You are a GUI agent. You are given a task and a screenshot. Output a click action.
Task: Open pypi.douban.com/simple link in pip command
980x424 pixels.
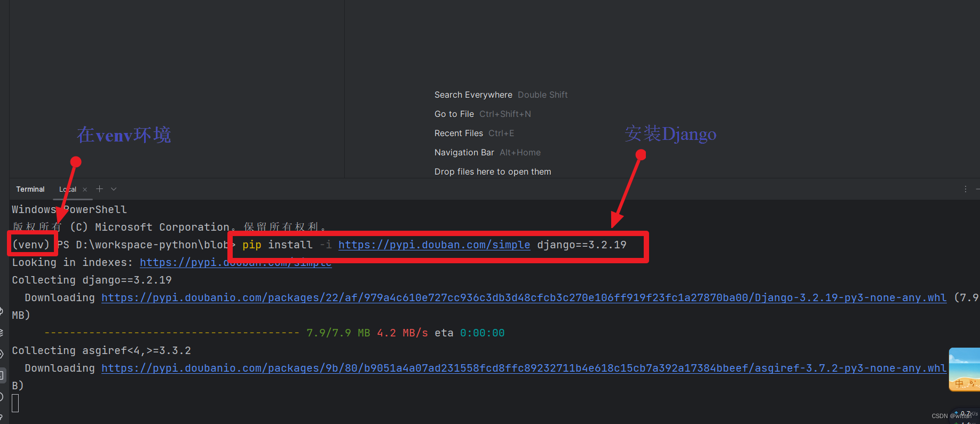click(x=434, y=245)
